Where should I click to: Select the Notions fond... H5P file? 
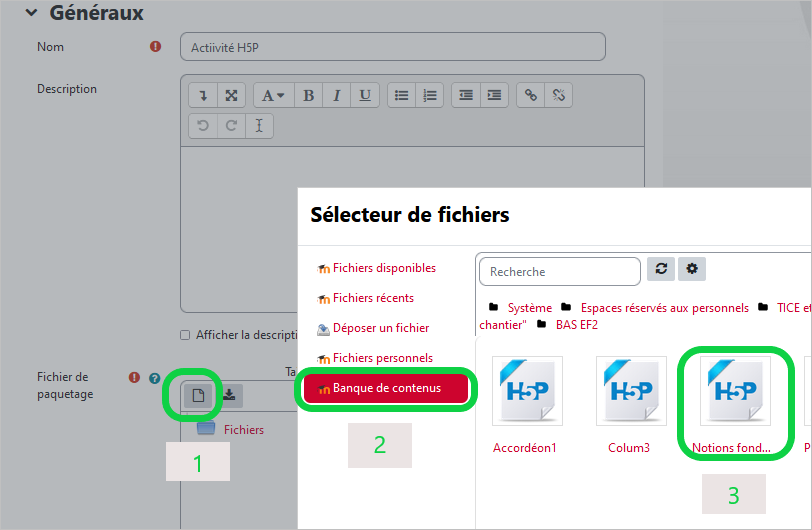[x=735, y=392]
